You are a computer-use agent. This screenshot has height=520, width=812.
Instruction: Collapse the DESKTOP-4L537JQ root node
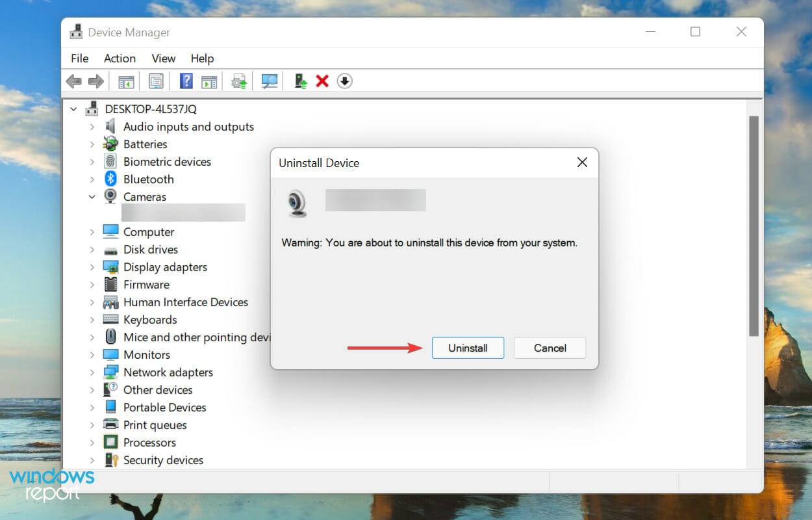click(73, 109)
